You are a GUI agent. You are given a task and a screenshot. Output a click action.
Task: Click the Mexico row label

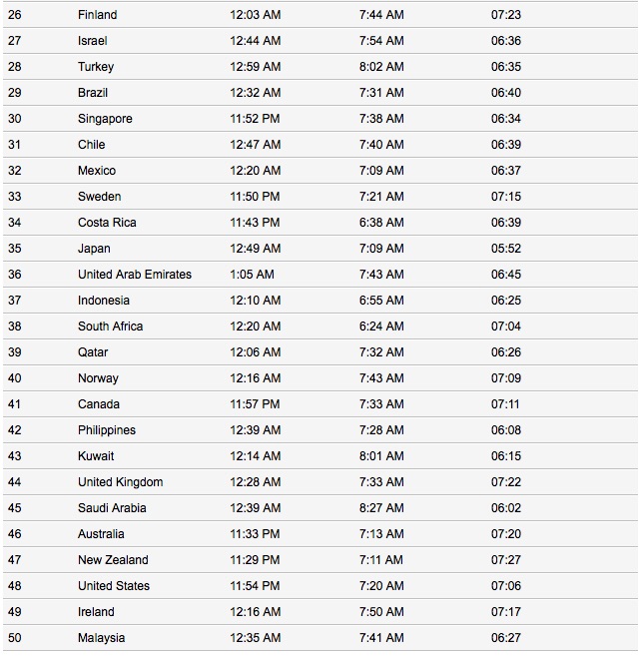pyautogui.click(x=97, y=171)
